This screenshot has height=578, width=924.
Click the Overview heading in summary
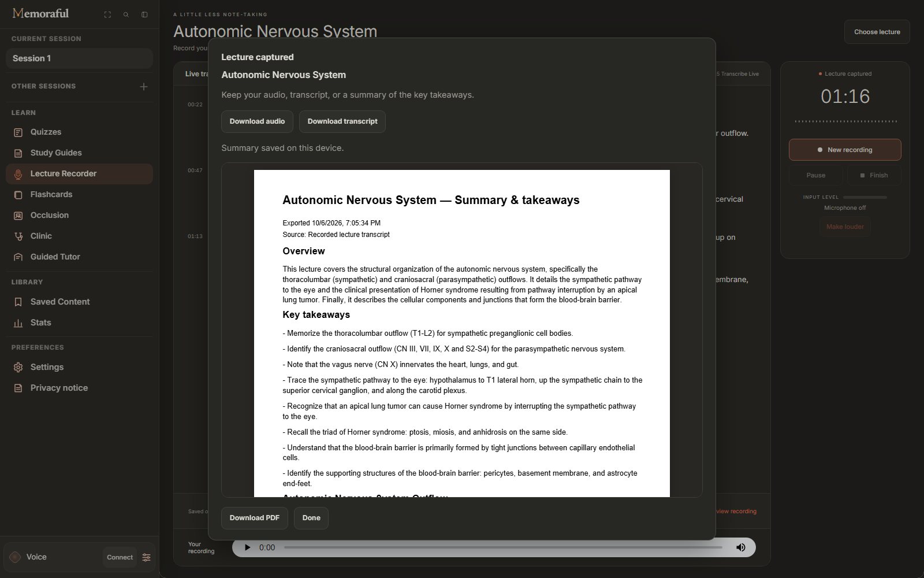(x=304, y=251)
